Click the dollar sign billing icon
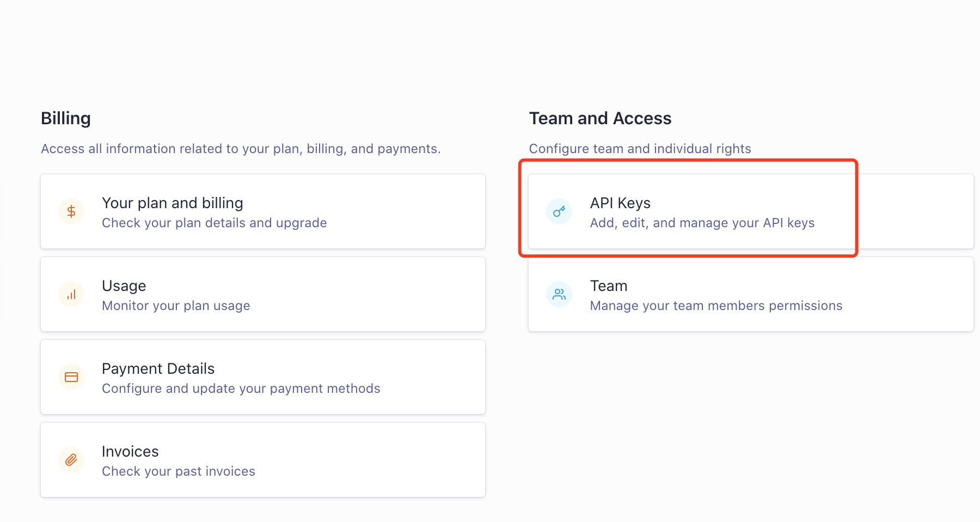 [71, 211]
